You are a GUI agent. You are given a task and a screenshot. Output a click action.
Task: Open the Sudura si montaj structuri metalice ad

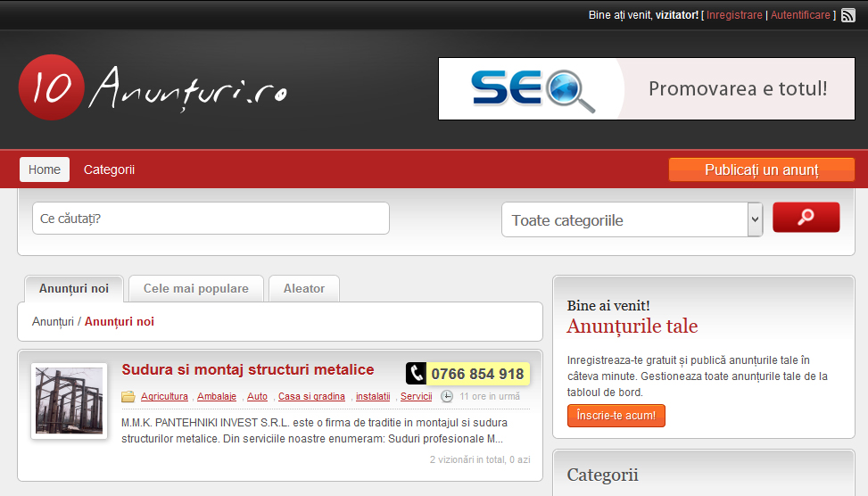point(248,369)
